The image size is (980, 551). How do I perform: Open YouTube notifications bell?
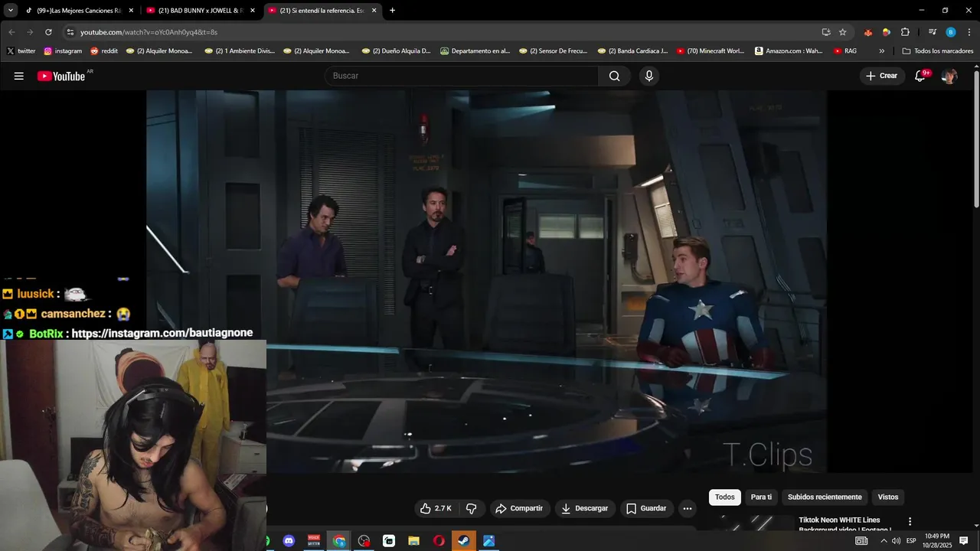921,76
